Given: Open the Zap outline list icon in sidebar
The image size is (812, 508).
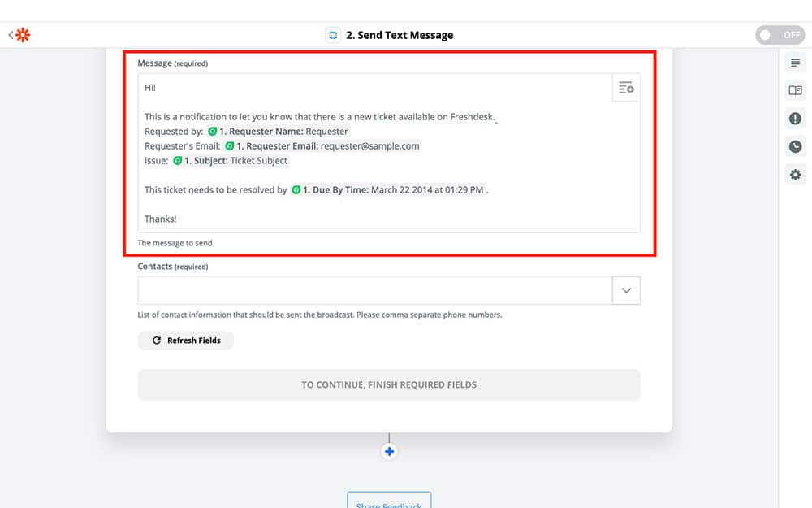Looking at the screenshot, I should pos(795,63).
